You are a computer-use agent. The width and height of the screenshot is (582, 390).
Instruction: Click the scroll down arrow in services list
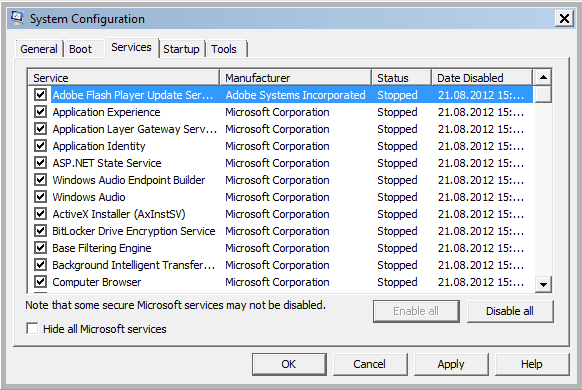click(x=543, y=285)
